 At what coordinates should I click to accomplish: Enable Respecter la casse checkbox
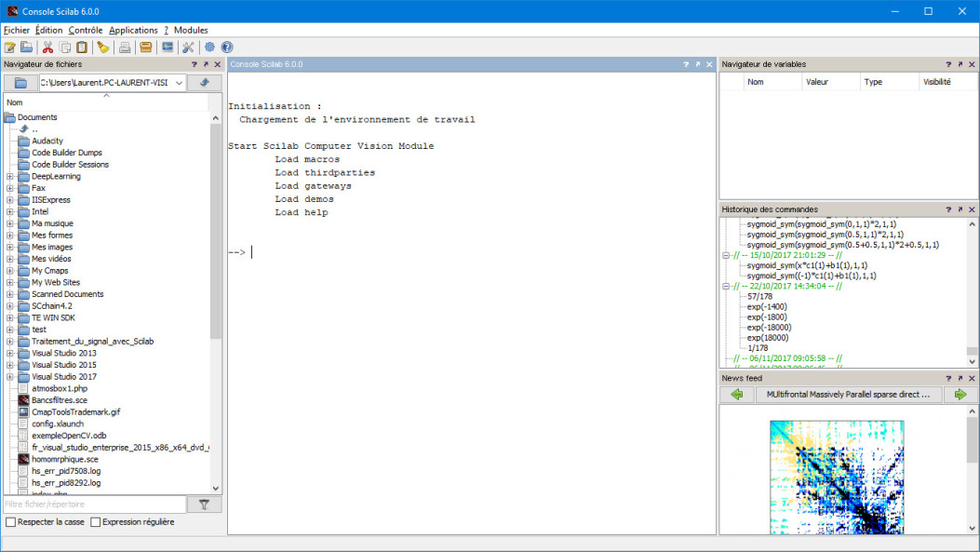point(10,522)
